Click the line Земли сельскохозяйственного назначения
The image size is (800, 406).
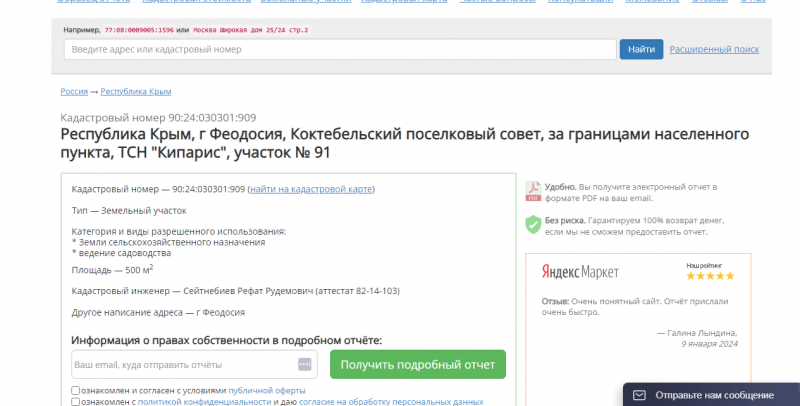[x=168, y=242]
